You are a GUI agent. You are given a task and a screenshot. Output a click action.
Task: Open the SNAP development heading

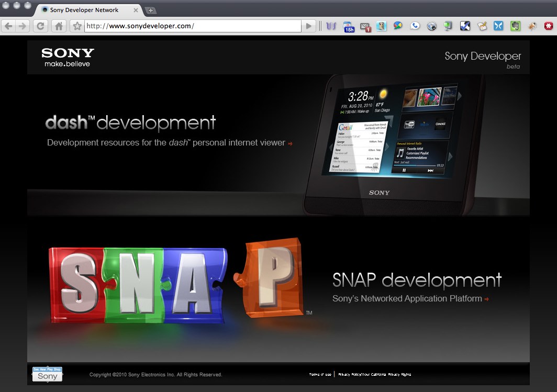tap(417, 280)
